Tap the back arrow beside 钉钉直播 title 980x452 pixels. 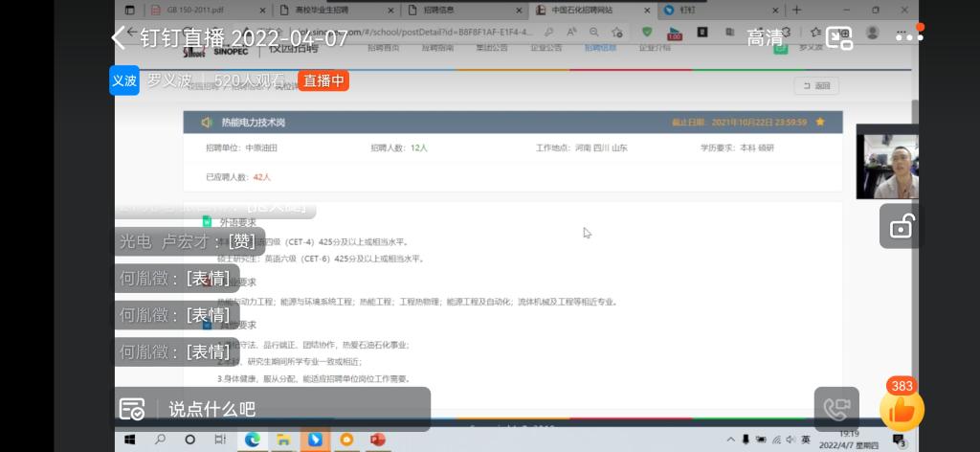point(119,38)
